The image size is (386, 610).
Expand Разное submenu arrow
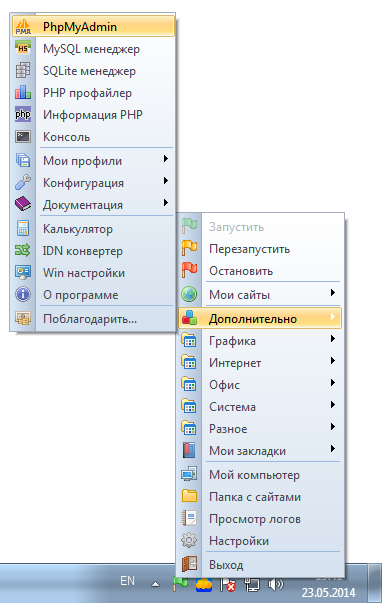(x=333, y=427)
